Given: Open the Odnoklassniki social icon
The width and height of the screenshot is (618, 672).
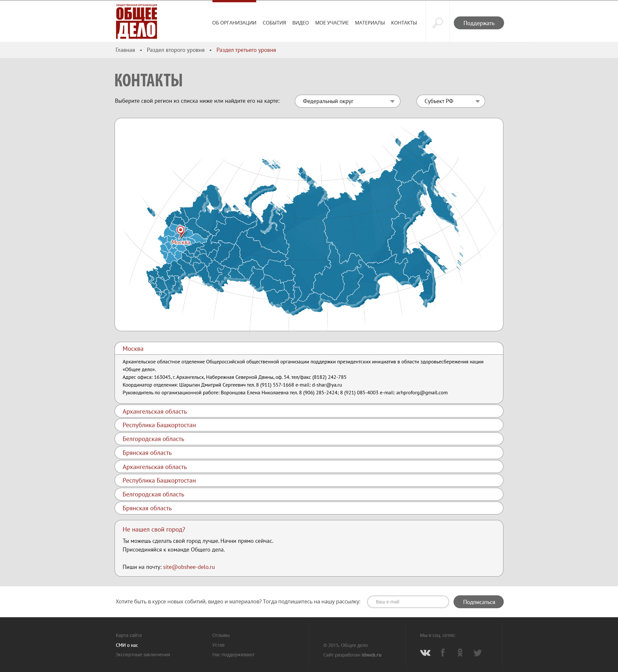Looking at the screenshot, I should coord(460,653).
